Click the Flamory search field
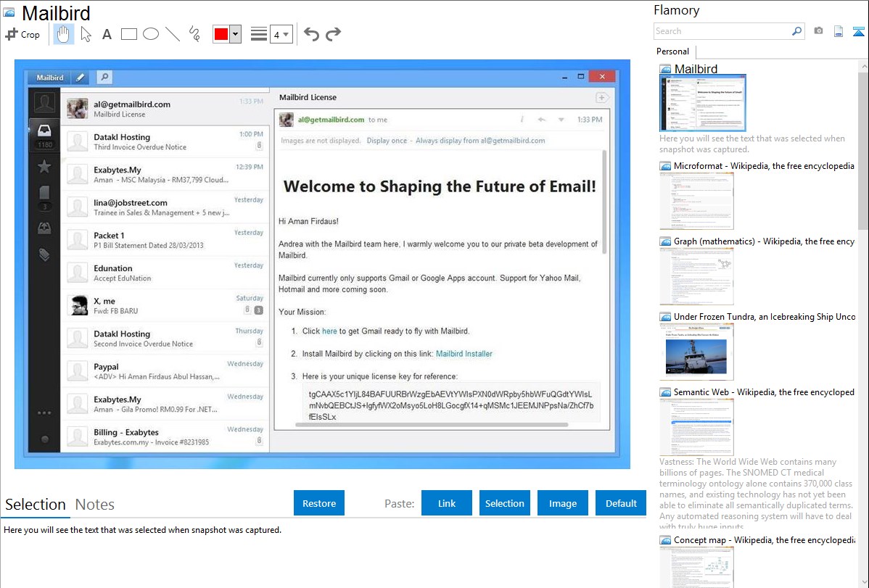The image size is (869, 588). (722, 31)
